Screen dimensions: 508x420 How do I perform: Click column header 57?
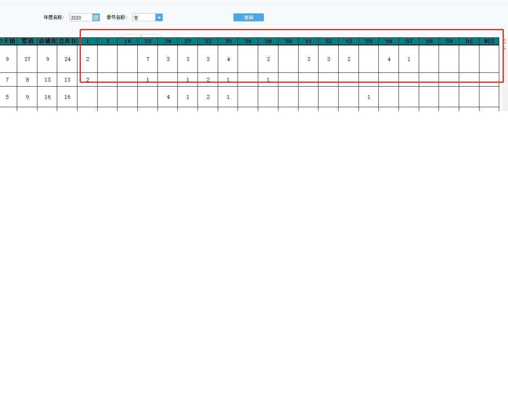click(x=409, y=41)
